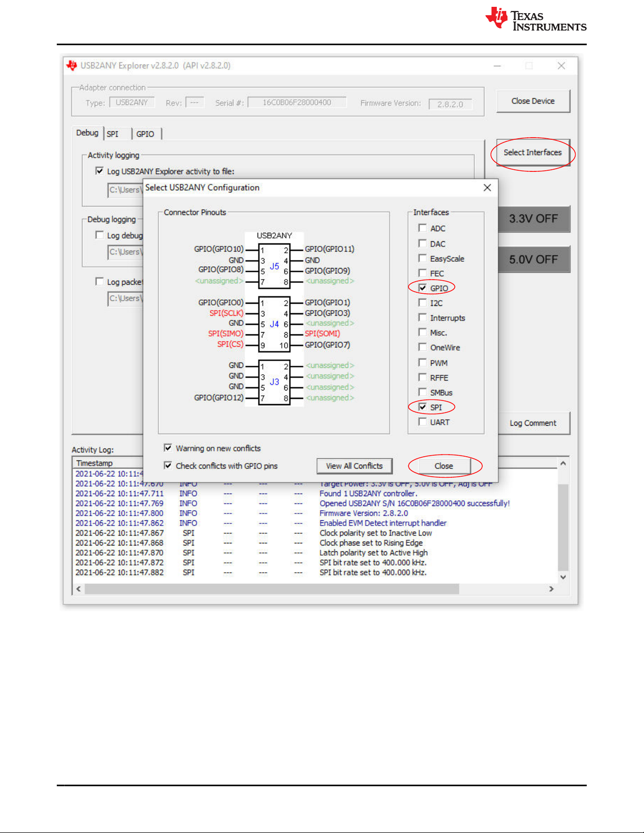Switch to the SPI tab
Screen dimensions: 644x833
pyautogui.click(x=113, y=134)
